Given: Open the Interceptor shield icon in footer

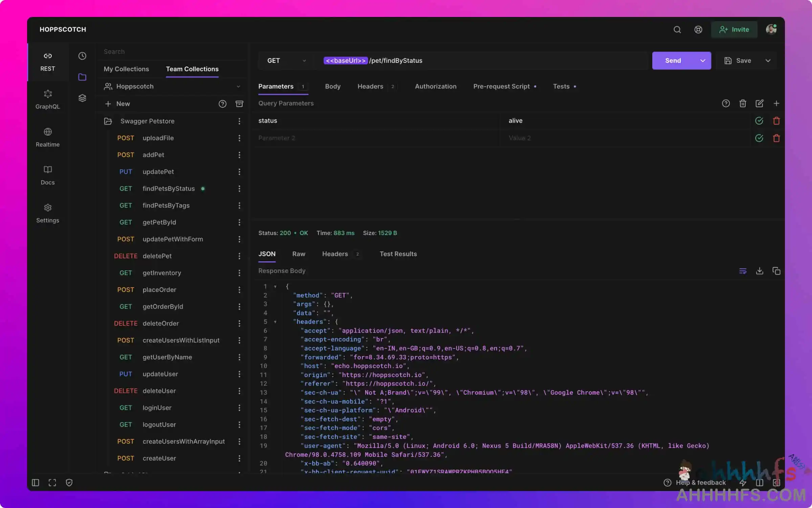Looking at the screenshot, I should point(69,482).
